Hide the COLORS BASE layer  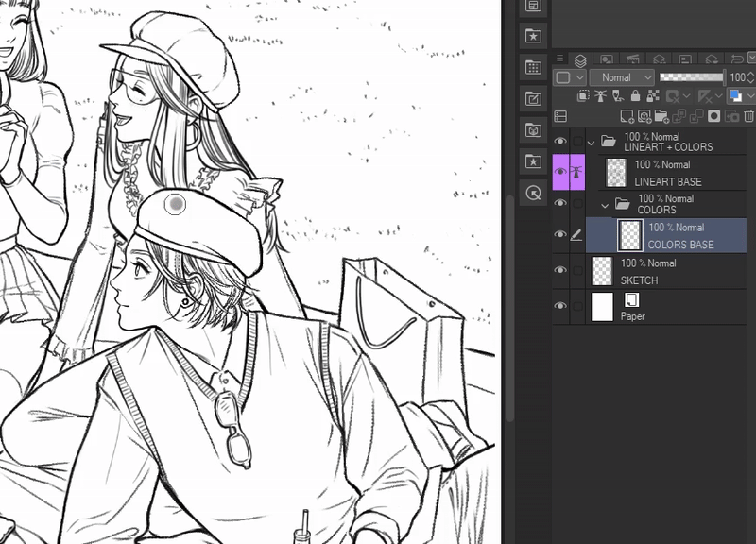[560, 234]
